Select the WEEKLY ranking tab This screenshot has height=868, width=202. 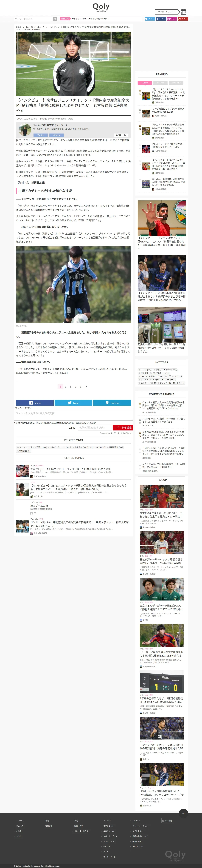pos(160,83)
